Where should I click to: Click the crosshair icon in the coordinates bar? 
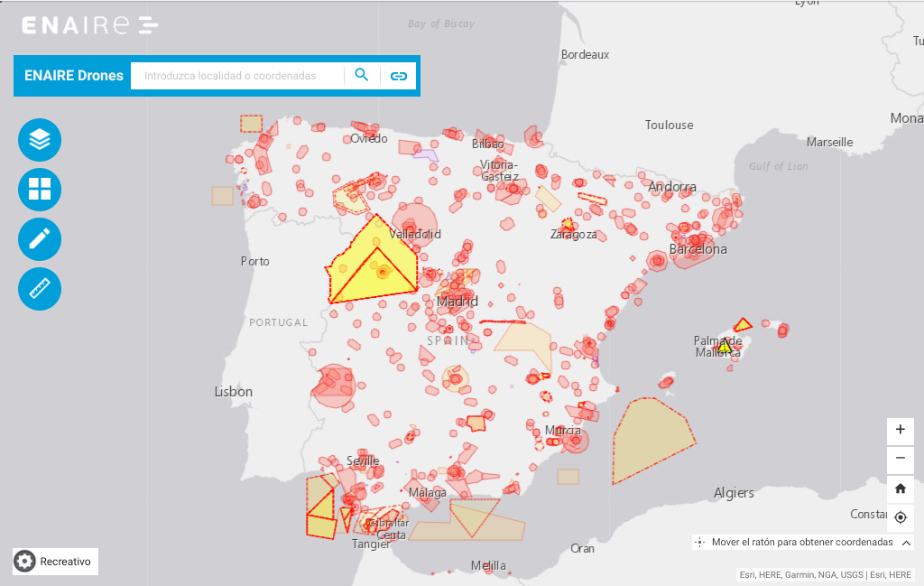pos(700,543)
